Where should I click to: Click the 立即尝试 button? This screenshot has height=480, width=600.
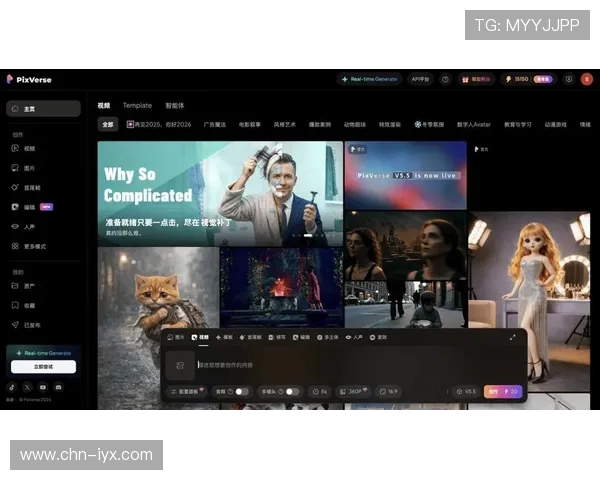pyautogui.click(x=43, y=367)
